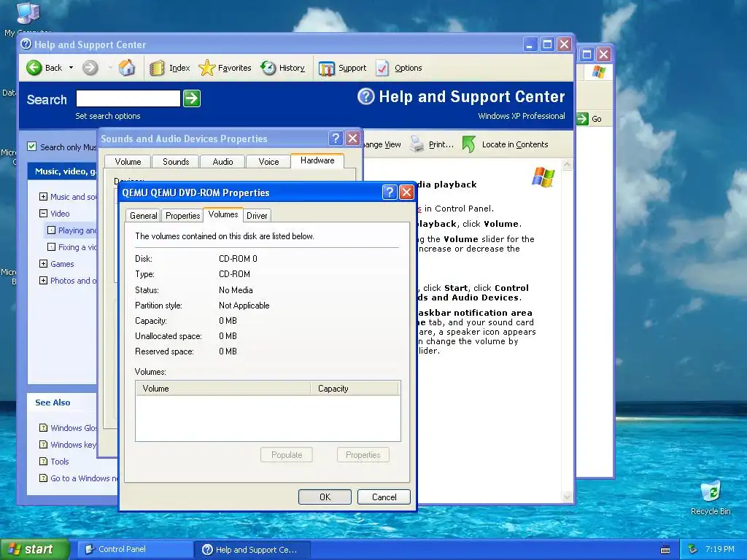Start search with green arrow button
747x560 pixels.
click(x=192, y=98)
